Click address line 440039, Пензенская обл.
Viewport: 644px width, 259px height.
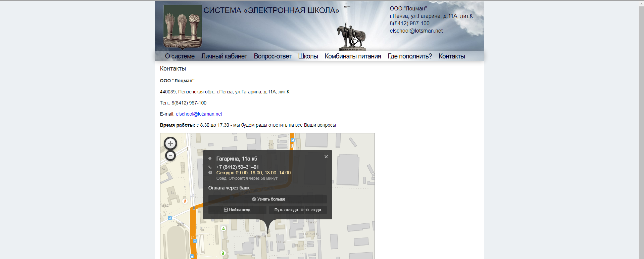(225, 92)
